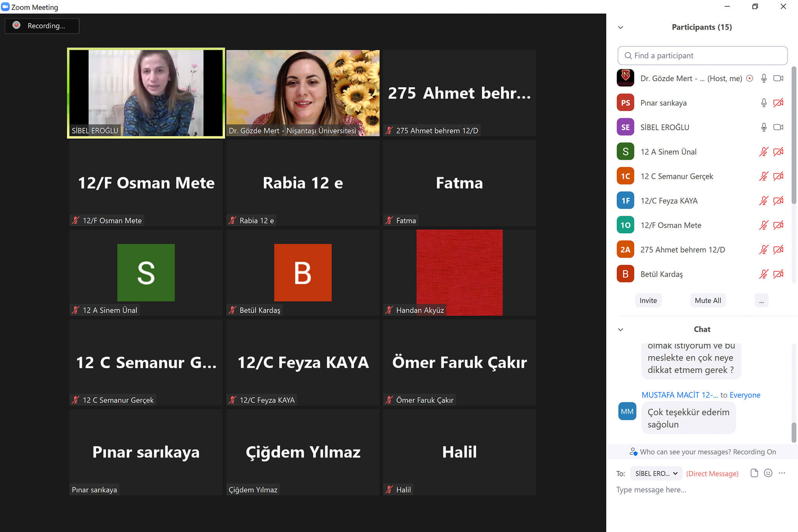
Task: Click camera-off icon for 12/F Osman Mete
Action: [778, 225]
